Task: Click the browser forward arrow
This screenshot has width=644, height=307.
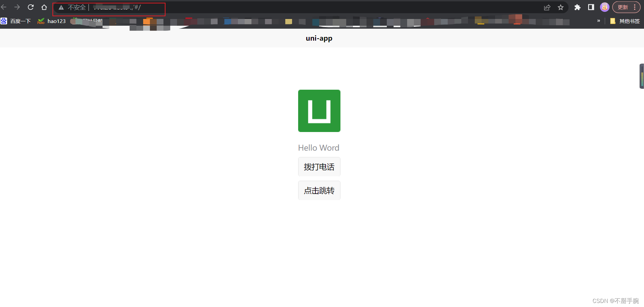Action: [x=17, y=7]
